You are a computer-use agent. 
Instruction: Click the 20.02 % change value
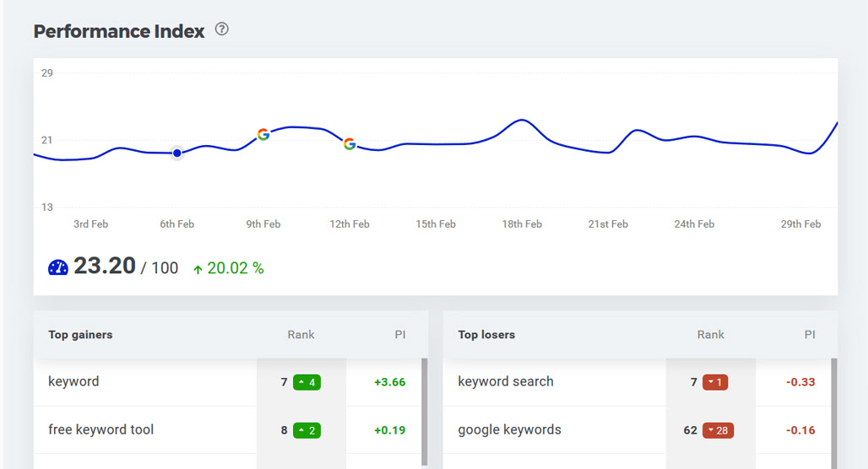(236, 268)
